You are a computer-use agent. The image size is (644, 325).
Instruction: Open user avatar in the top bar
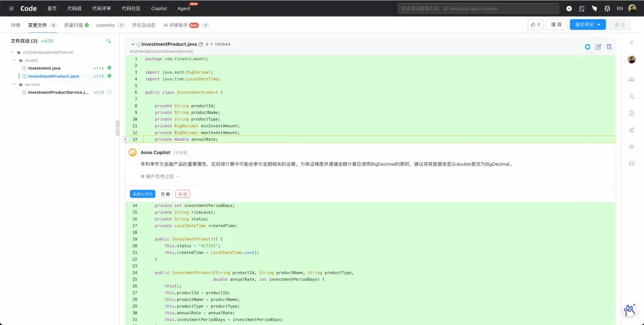click(633, 8)
